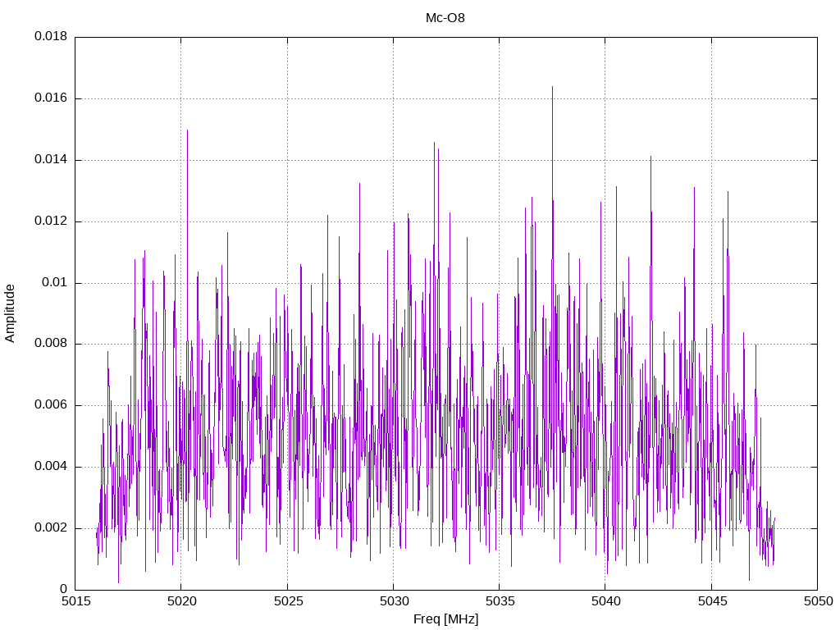Click the 0.008 y-axis tick label
This screenshot has width=840, height=630.
[x=51, y=344]
